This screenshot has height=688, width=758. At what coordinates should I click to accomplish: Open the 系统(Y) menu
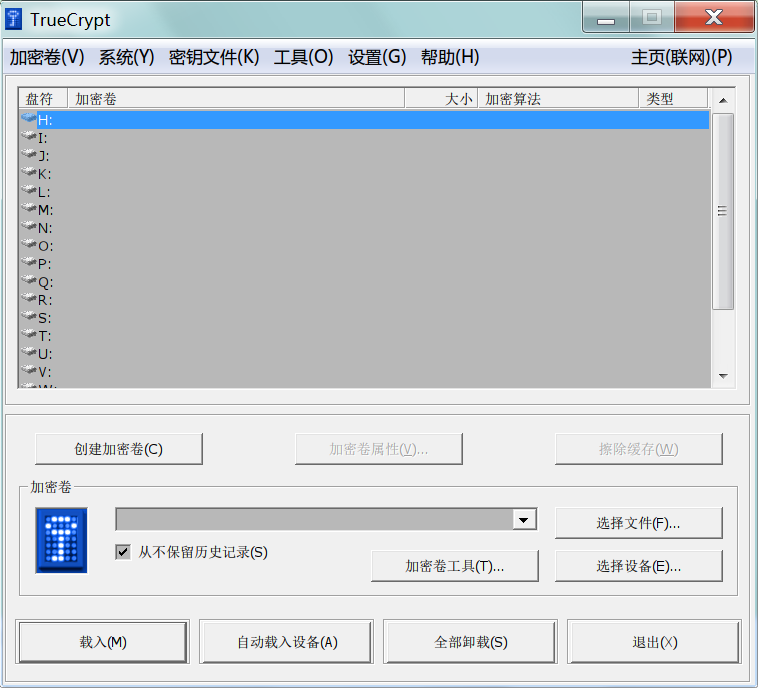tap(127, 58)
